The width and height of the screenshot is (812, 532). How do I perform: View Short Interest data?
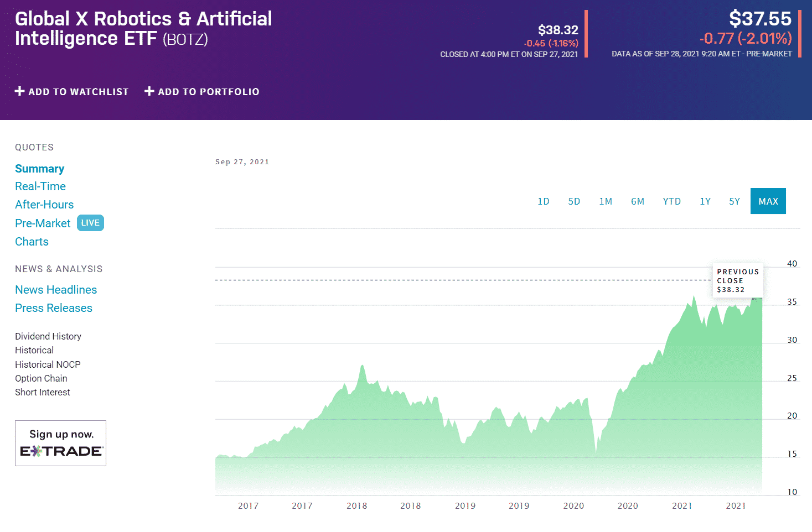pos(43,392)
